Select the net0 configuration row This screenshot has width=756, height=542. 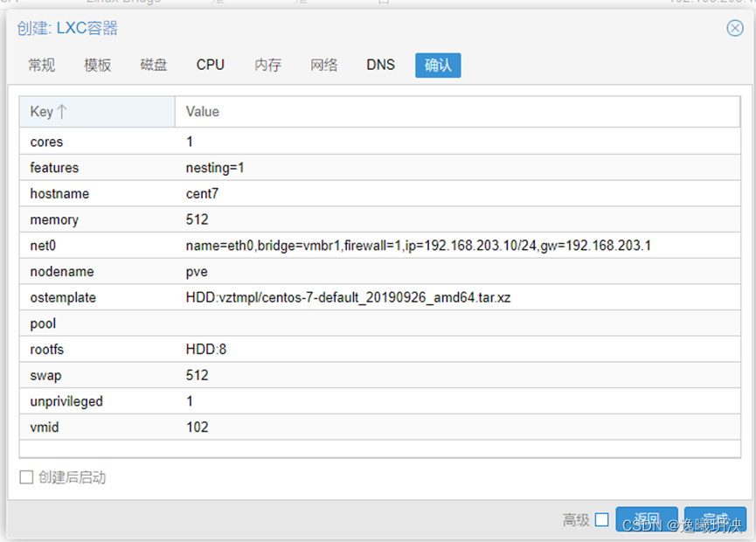pos(262,246)
